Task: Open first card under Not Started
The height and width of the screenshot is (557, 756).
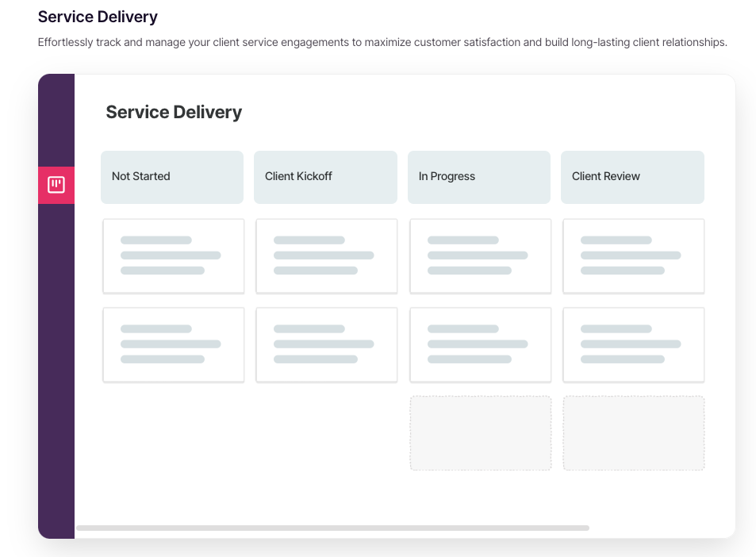Action: 174,256
